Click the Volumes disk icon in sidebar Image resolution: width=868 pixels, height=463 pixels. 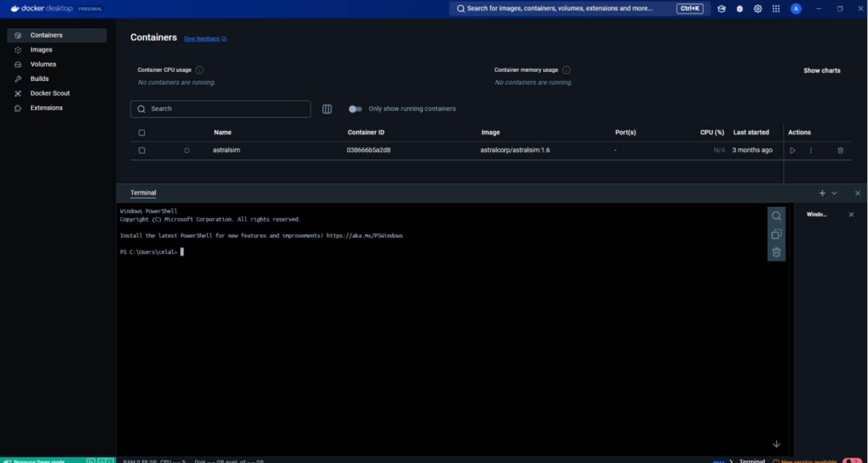tap(18, 64)
